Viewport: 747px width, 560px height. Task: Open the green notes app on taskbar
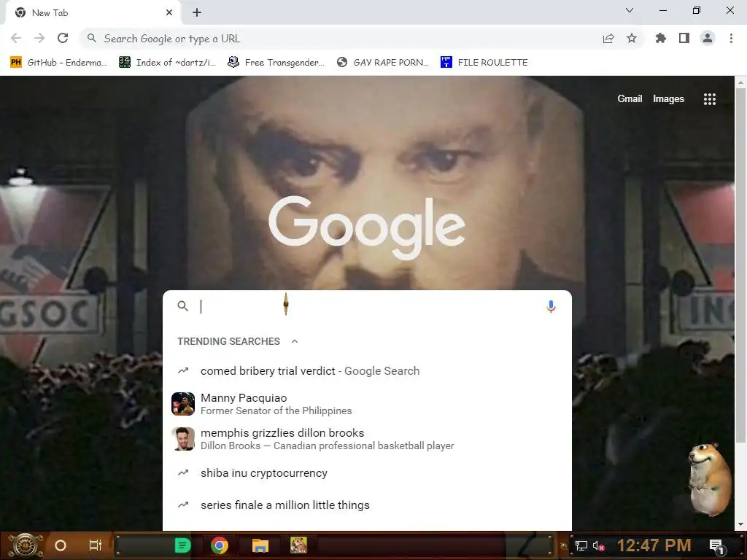182,545
